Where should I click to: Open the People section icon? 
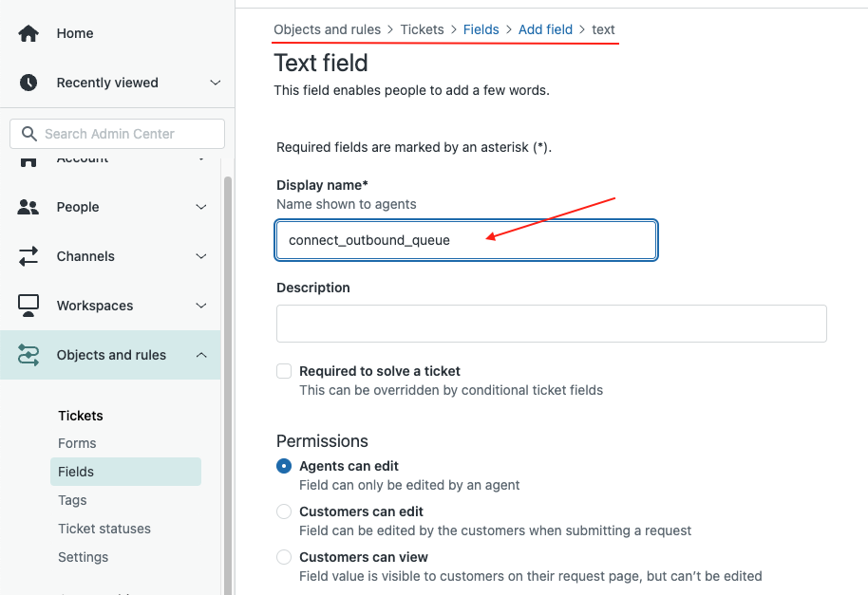(x=28, y=206)
